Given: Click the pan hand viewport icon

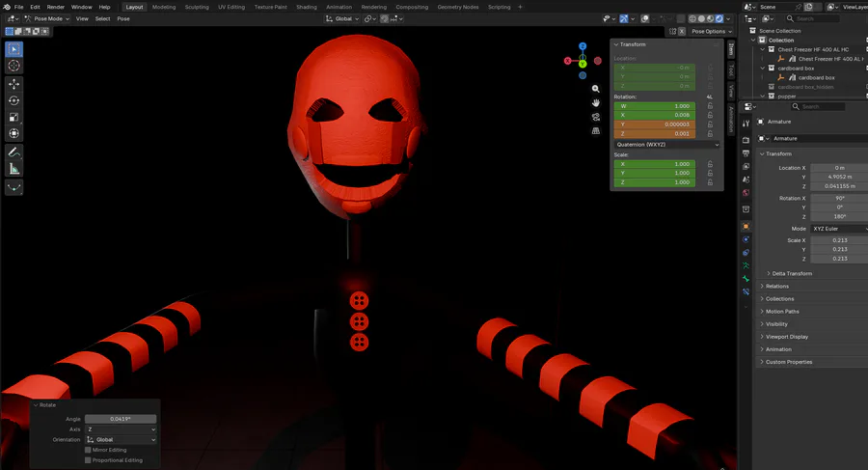Looking at the screenshot, I should coord(596,102).
